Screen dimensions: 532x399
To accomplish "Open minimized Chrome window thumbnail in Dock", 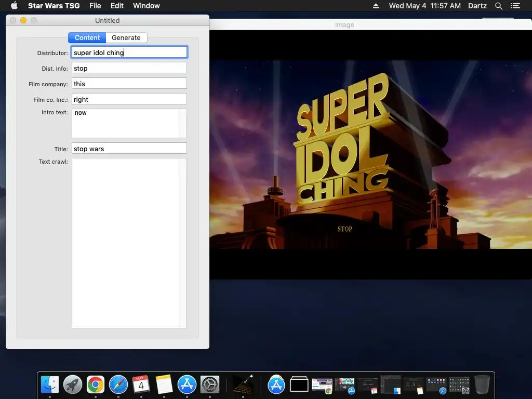I will click(x=322, y=386).
